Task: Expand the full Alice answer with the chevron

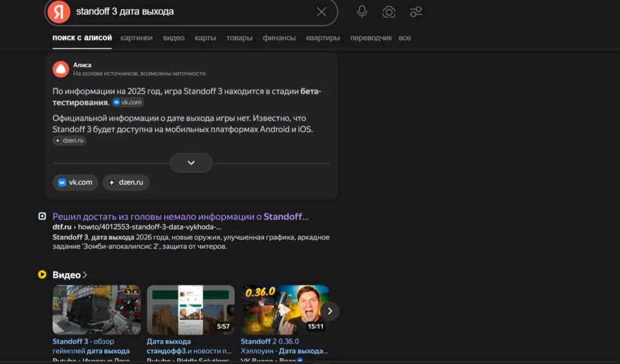Action: pyautogui.click(x=191, y=163)
